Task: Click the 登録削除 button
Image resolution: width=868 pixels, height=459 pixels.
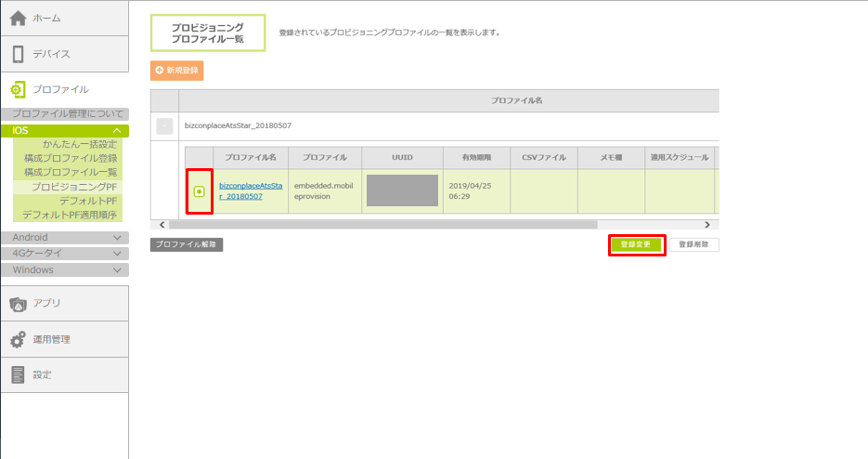Action: point(694,244)
